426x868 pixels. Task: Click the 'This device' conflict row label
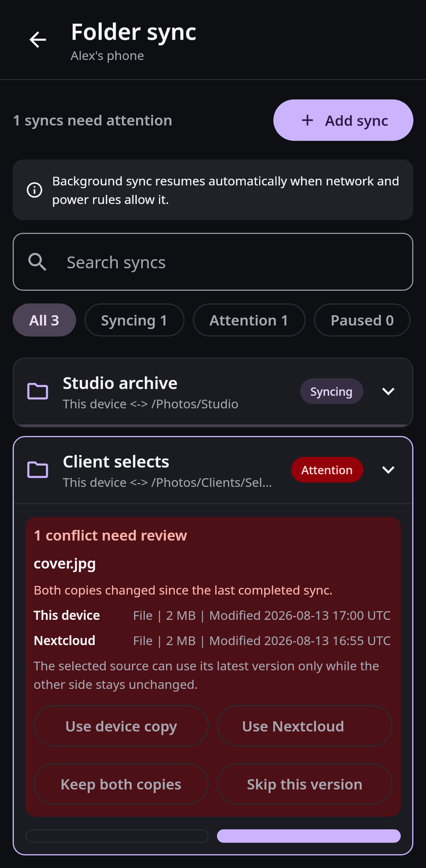(67, 615)
